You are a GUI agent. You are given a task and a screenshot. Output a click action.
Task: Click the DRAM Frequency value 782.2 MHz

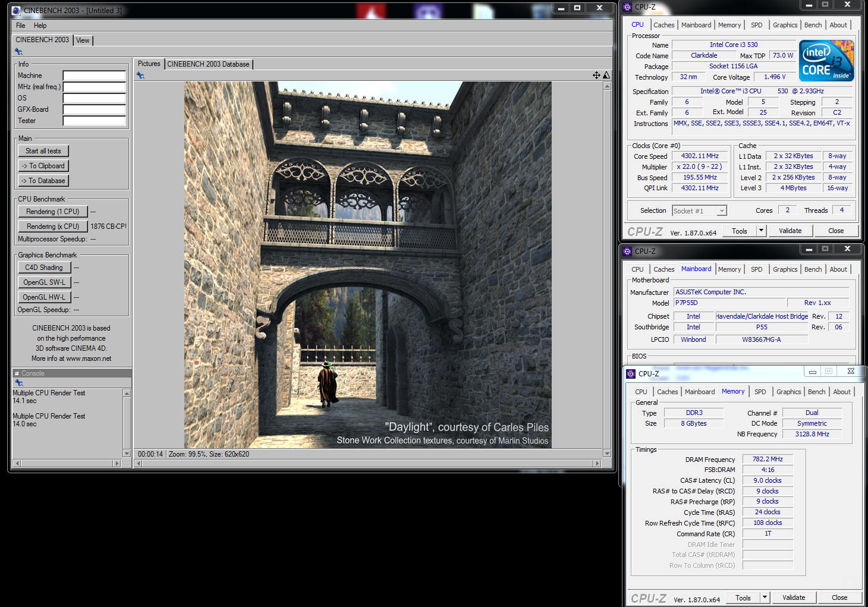(x=768, y=459)
